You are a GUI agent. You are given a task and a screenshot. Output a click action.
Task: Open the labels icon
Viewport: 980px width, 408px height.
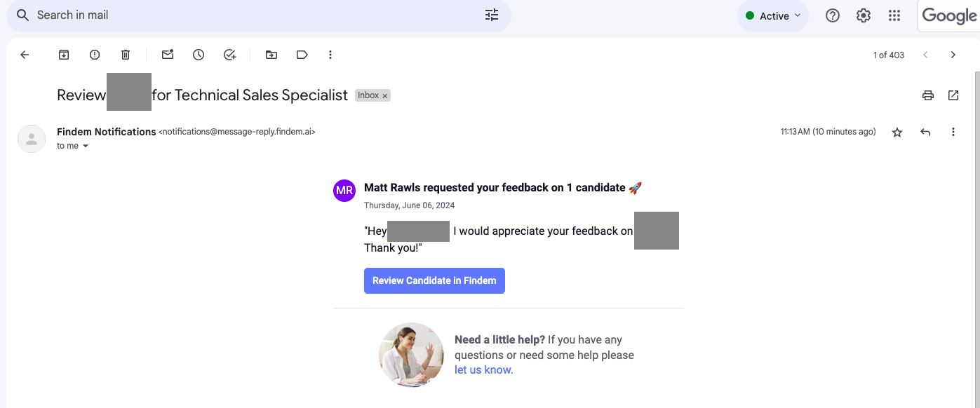[302, 55]
